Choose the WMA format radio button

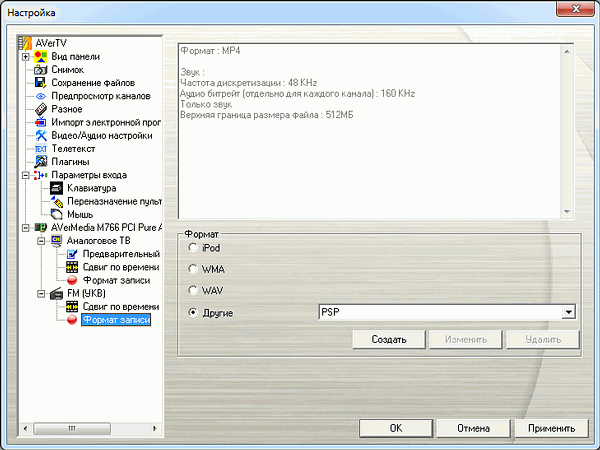click(193, 269)
